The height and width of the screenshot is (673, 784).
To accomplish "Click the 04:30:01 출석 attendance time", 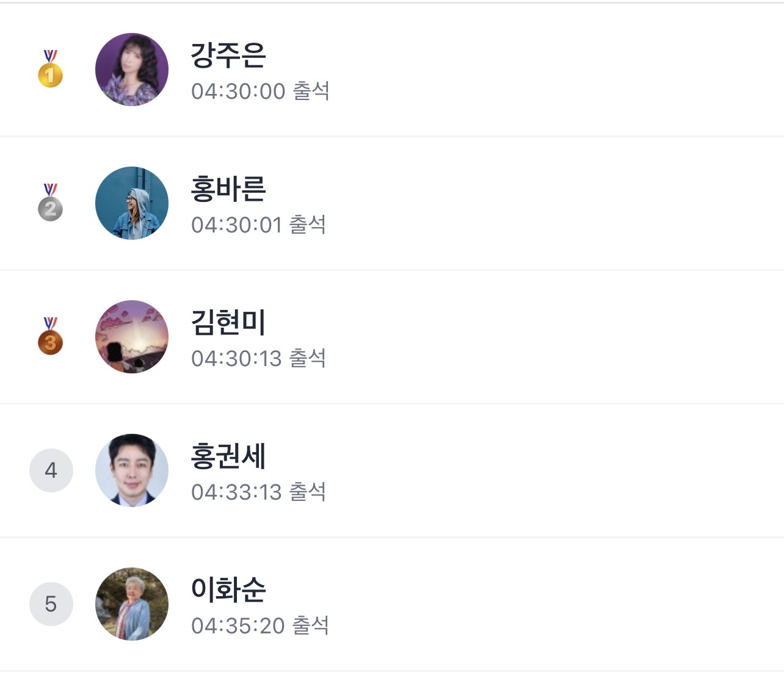I will 258,225.
